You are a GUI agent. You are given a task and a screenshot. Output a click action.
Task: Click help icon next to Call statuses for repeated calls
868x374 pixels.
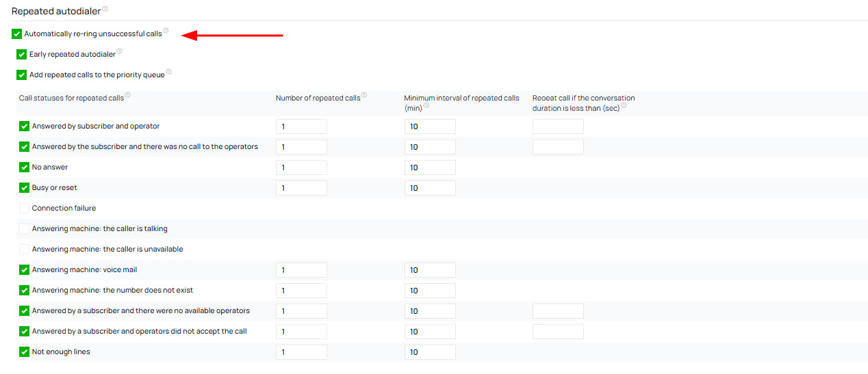point(128,95)
